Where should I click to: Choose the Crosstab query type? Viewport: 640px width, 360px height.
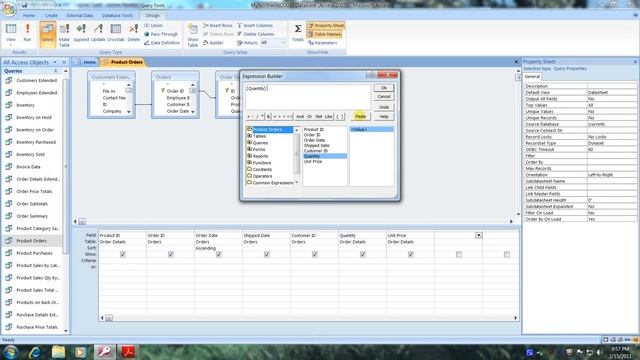coord(116,33)
